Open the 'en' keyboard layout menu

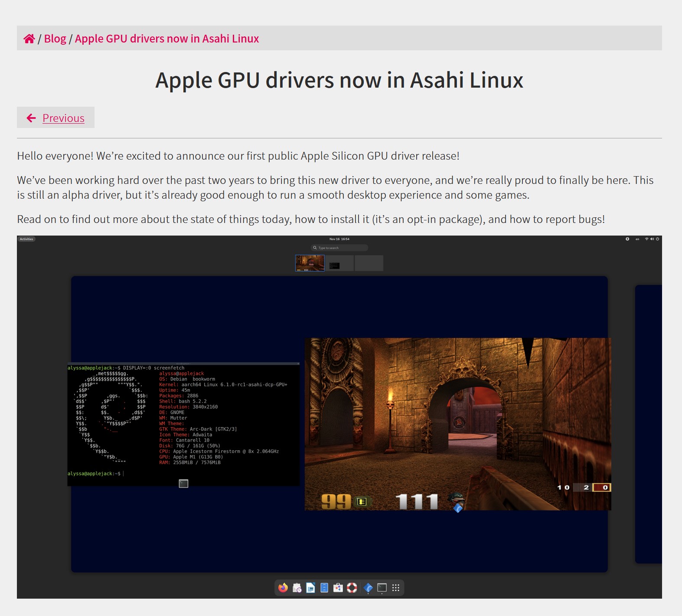click(637, 239)
